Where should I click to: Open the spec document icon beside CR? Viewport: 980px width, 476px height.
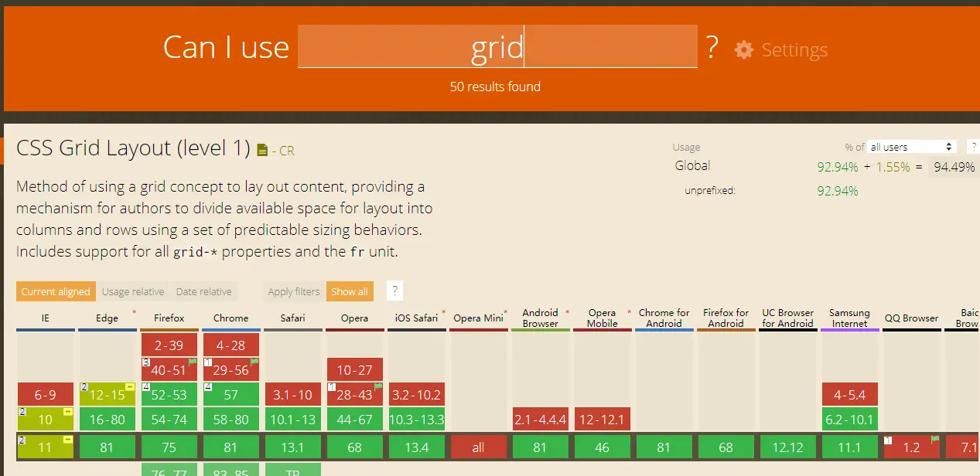[x=262, y=150]
